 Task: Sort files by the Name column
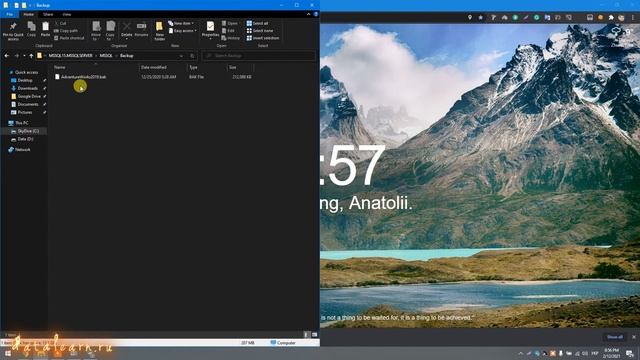pyautogui.click(x=60, y=67)
